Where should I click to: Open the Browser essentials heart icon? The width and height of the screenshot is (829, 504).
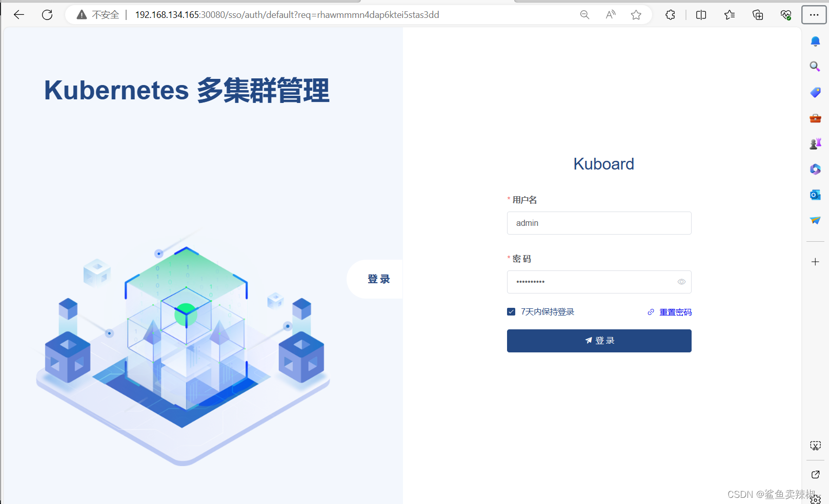point(786,15)
